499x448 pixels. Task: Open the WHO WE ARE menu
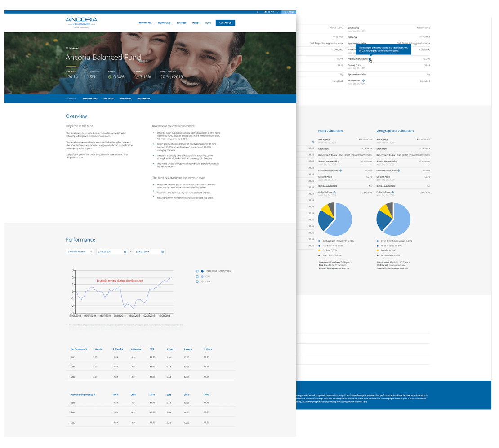(145, 23)
